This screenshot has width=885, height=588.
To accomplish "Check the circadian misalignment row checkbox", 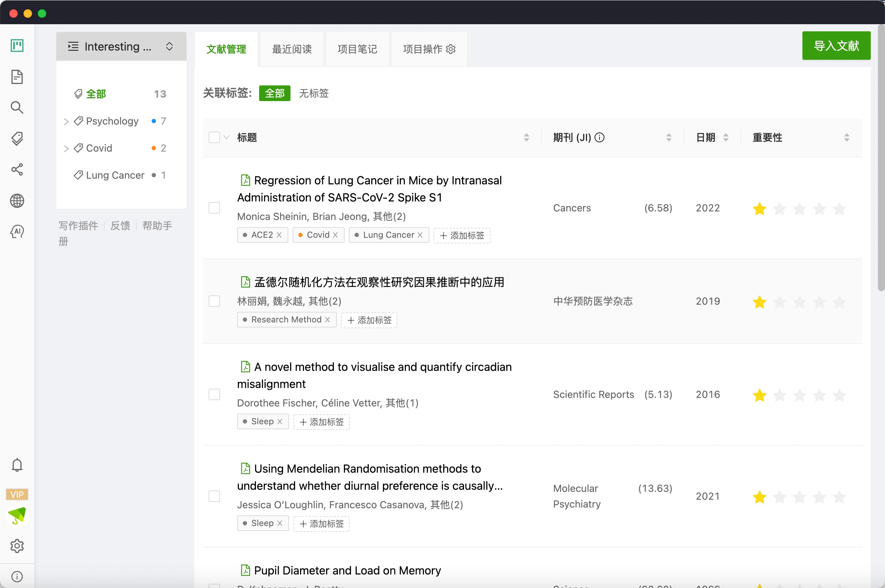I will (x=214, y=394).
